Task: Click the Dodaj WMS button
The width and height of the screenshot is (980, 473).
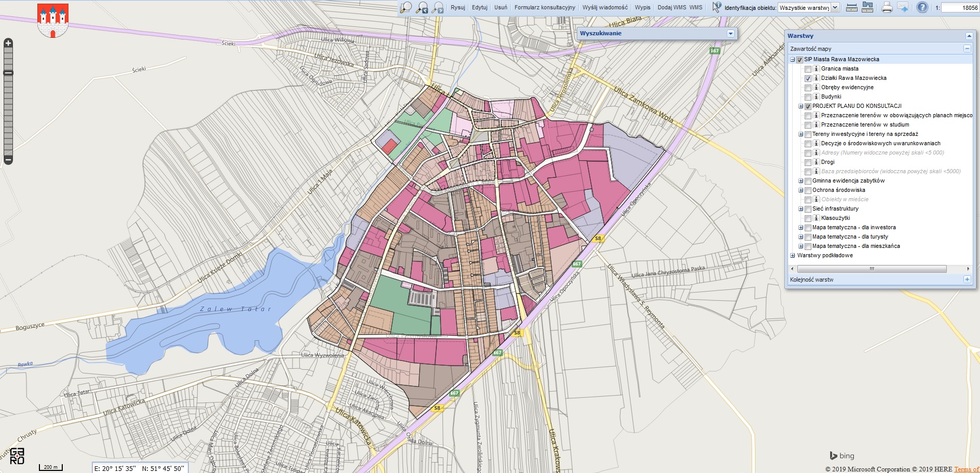Action: click(x=671, y=7)
